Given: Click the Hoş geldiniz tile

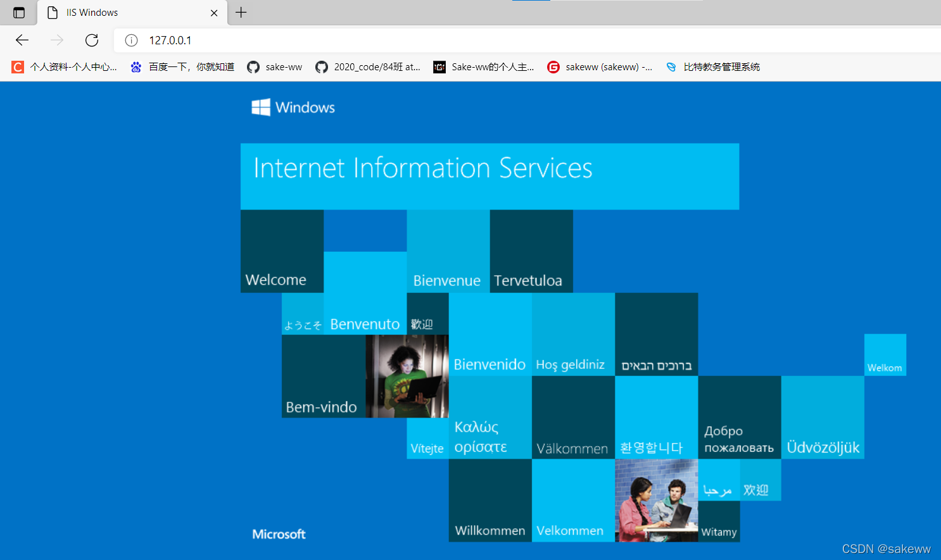Looking at the screenshot, I should pos(573,334).
